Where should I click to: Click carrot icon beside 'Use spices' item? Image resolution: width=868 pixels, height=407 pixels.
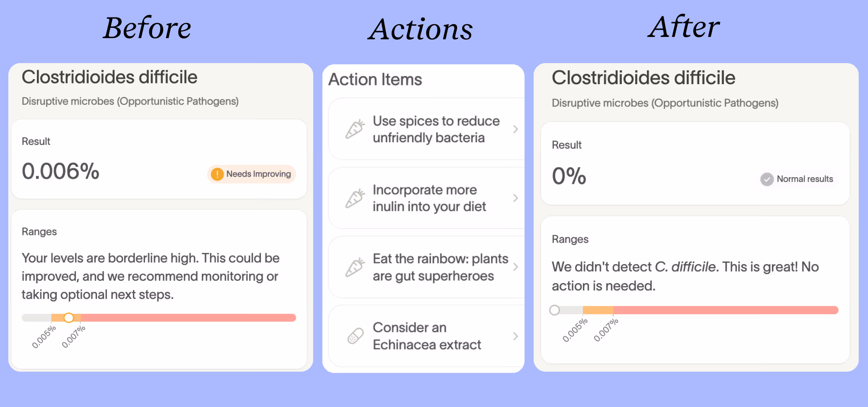point(355,129)
